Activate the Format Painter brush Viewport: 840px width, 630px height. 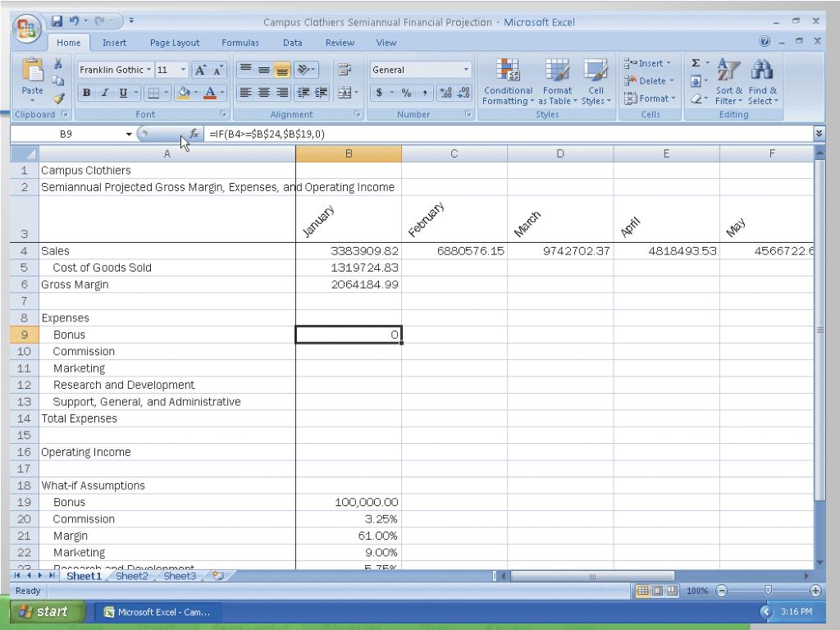[x=58, y=98]
